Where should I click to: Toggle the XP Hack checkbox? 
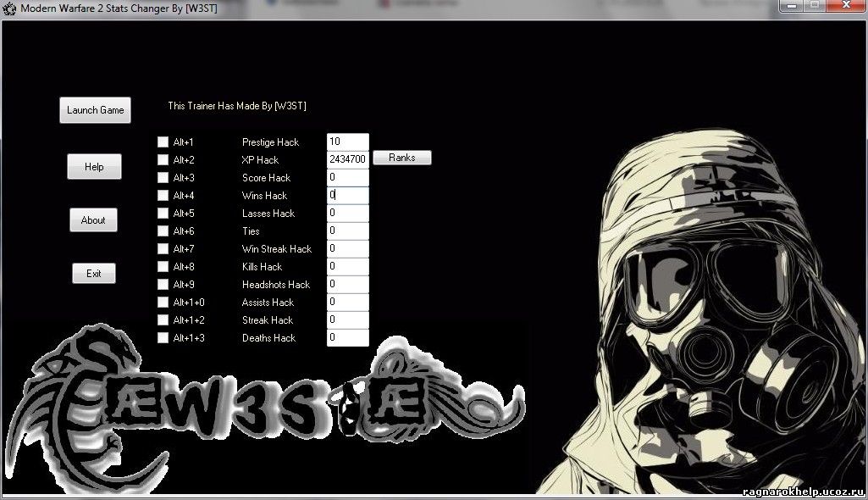click(x=163, y=160)
